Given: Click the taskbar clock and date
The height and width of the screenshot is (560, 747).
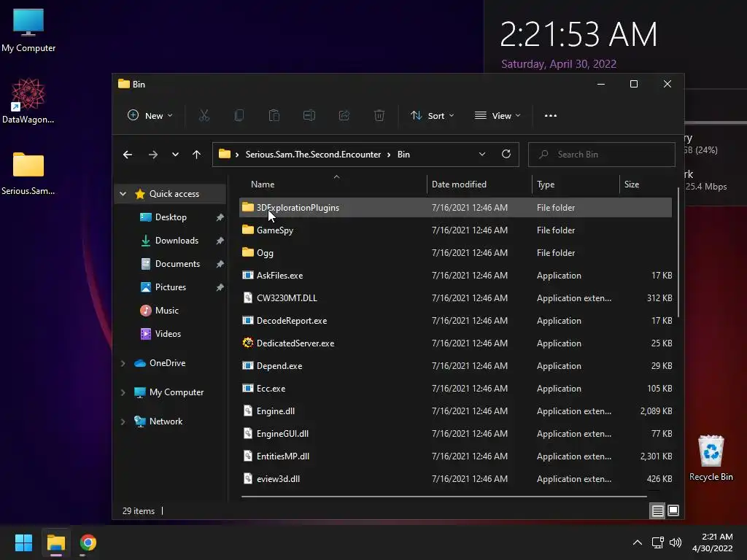Looking at the screenshot, I should pos(712,542).
